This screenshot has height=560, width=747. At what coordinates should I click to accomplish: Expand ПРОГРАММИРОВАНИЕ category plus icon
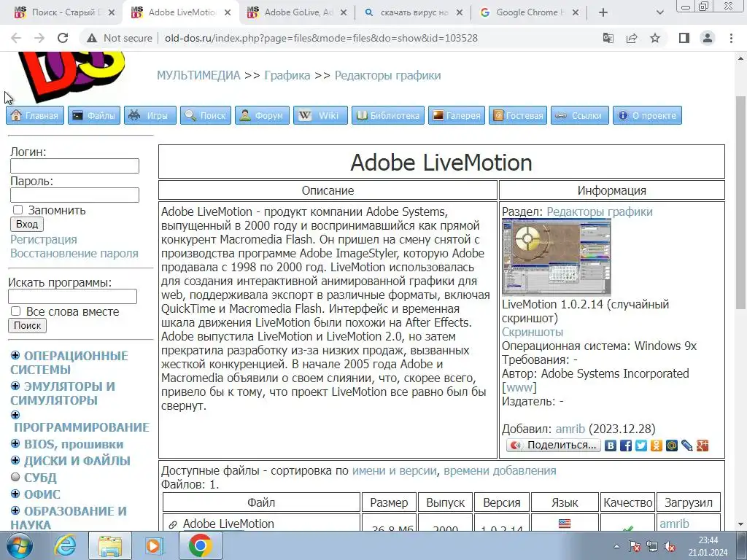click(x=15, y=415)
